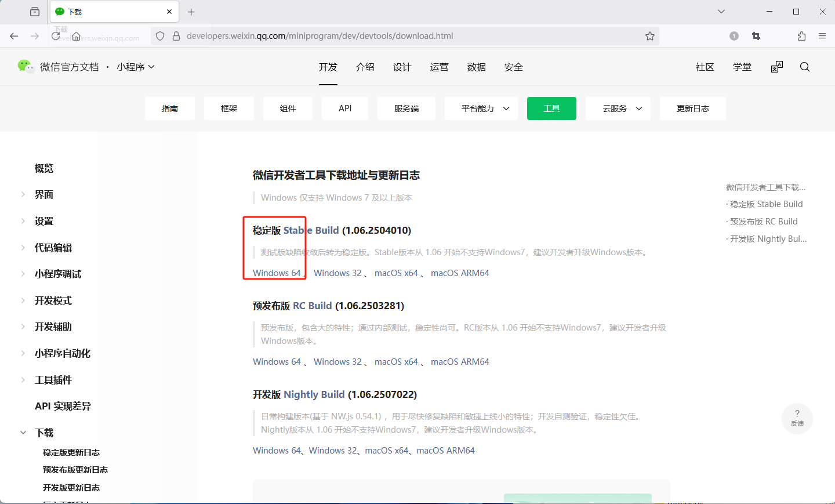Open the browser hamburger menu
835x504 pixels.
click(822, 35)
